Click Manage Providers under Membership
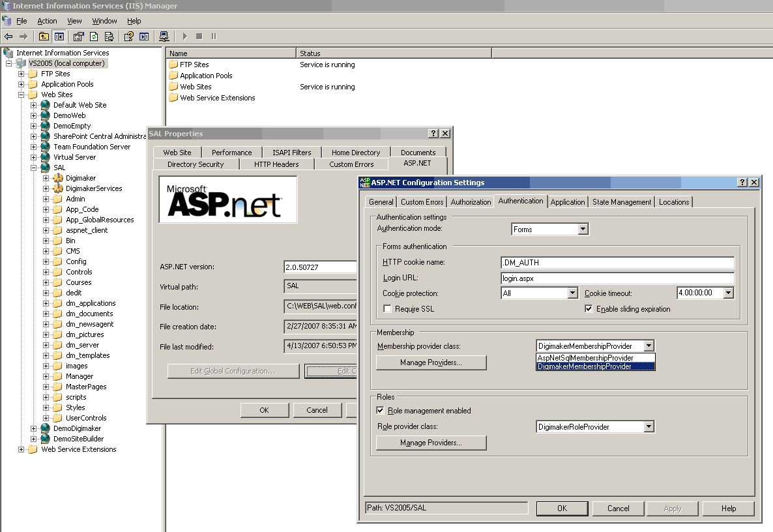Image resolution: width=773 pixels, height=532 pixels. click(x=431, y=362)
